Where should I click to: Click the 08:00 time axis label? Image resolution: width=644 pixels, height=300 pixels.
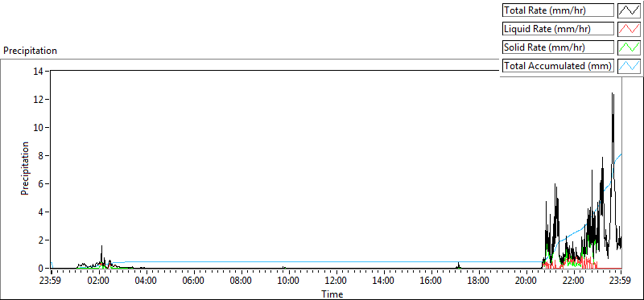click(241, 282)
